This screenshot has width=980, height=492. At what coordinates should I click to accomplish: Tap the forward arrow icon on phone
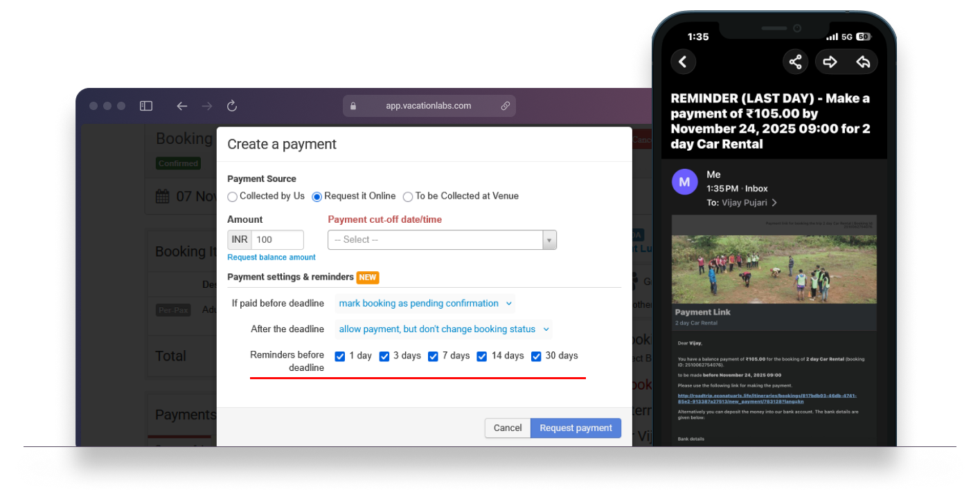click(830, 62)
